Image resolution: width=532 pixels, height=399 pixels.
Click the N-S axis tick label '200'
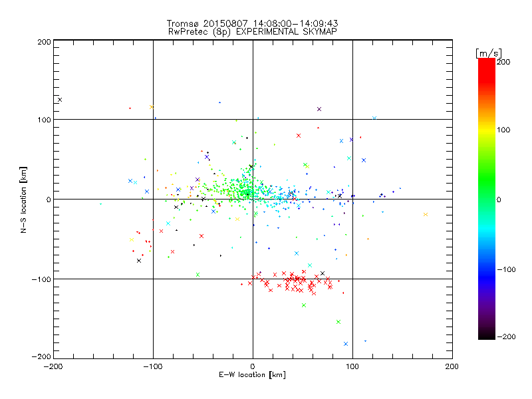tap(44, 42)
